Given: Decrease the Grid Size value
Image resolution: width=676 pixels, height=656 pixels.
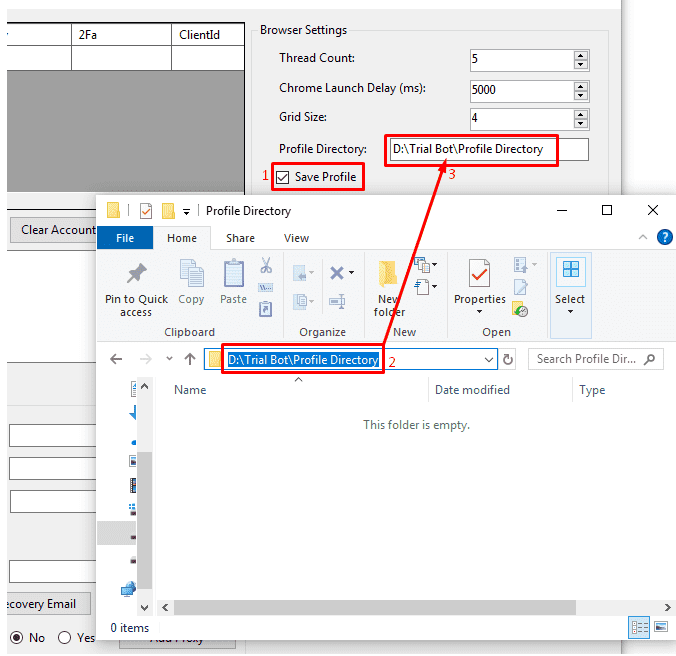Looking at the screenshot, I should tap(581, 124).
